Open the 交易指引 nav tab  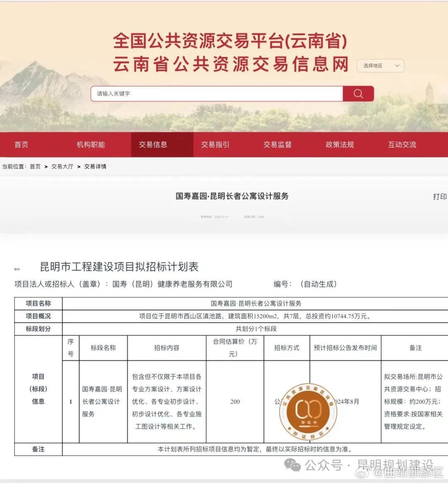point(215,144)
